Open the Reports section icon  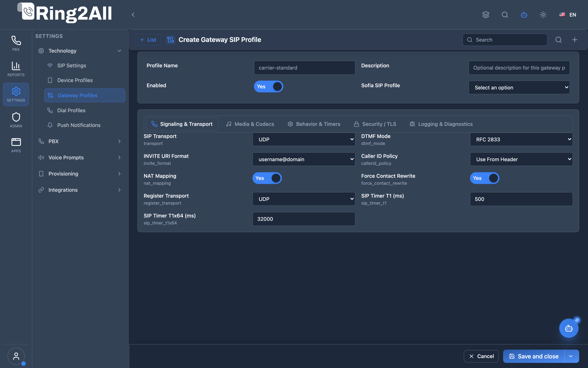click(x=16, y=69)
